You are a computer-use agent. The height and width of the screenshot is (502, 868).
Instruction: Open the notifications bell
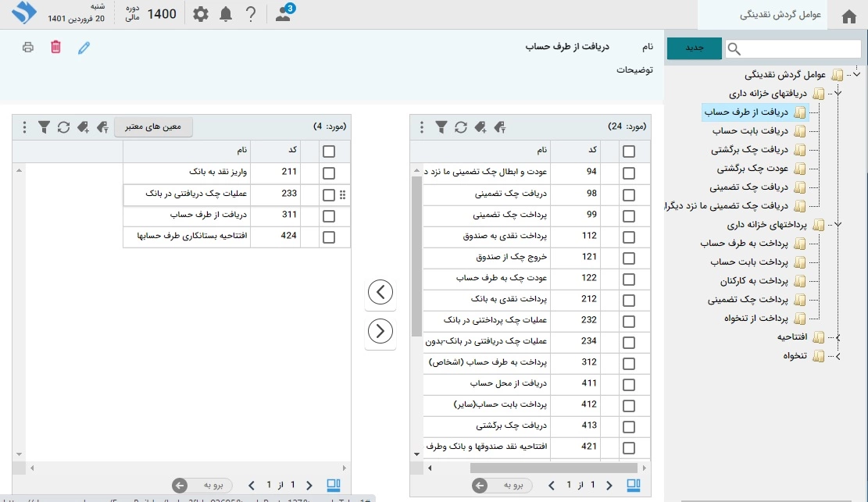[x=226, y=14]
